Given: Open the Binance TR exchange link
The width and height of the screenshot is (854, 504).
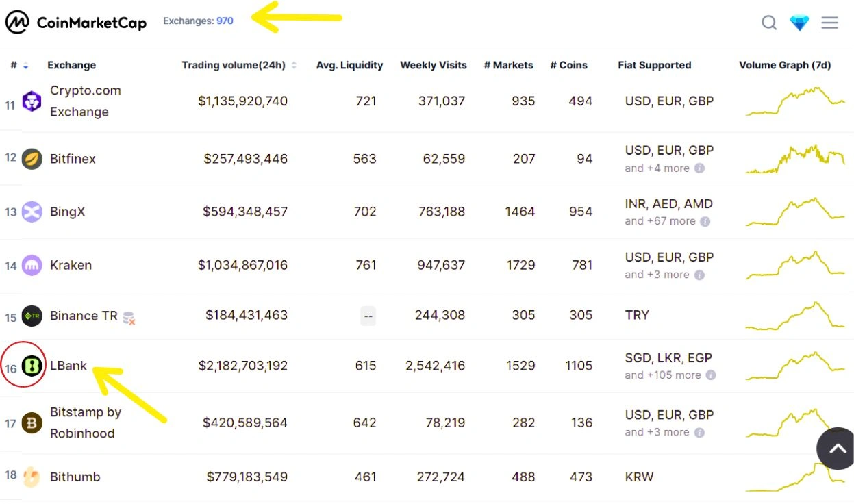Looking at the screenshot, I should pos(84,316).
